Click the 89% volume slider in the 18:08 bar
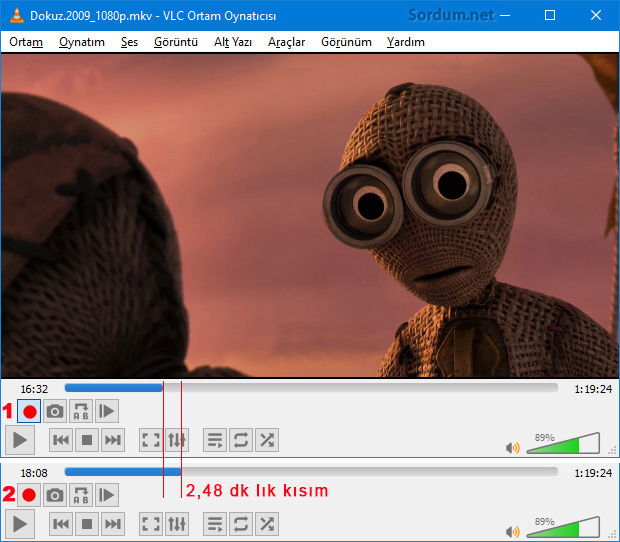The image size is (620, 542). (x=563, y=527)
